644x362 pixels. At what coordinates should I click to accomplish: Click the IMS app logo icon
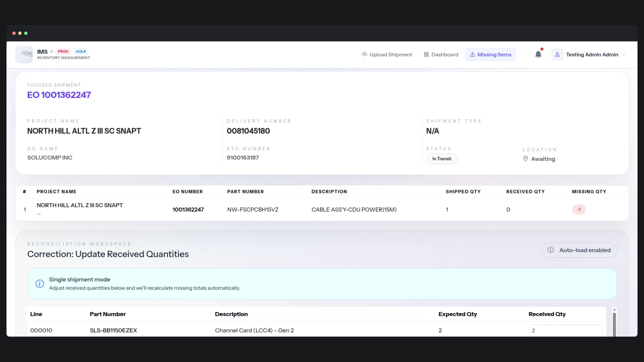pos(24,54)
